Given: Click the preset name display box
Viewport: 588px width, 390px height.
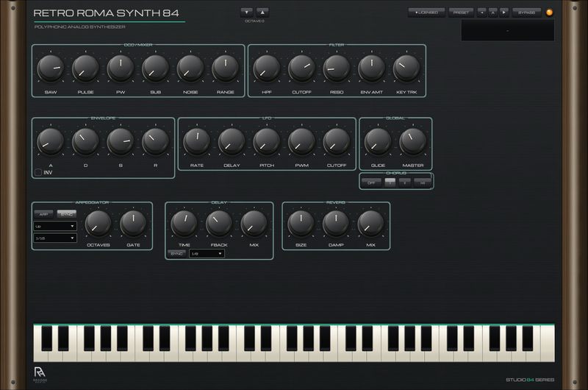Looking at the screenshot, I should click(x=508, y=30).
